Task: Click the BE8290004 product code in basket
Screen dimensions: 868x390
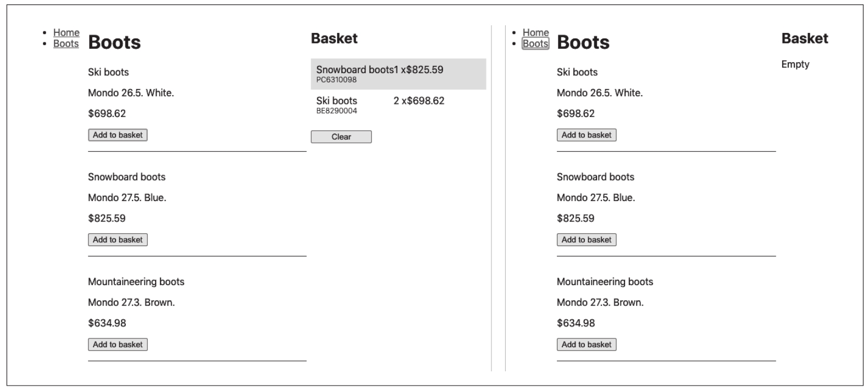Action: coord(336,111)
